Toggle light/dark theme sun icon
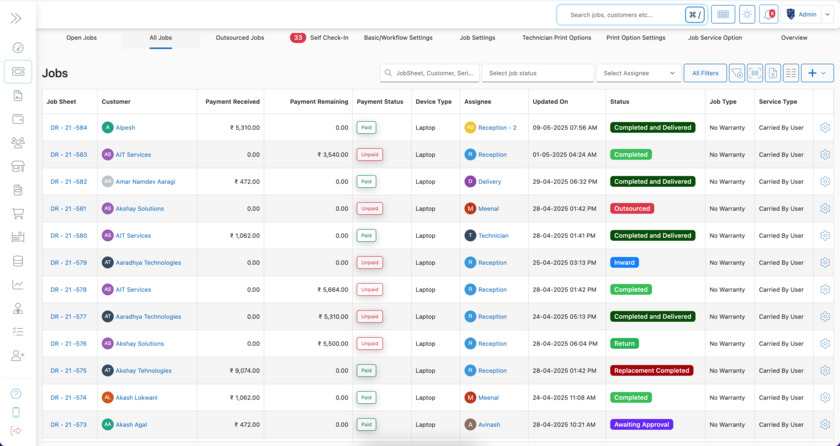This screenshot has width=840, height=446. [x=747, y=15]
